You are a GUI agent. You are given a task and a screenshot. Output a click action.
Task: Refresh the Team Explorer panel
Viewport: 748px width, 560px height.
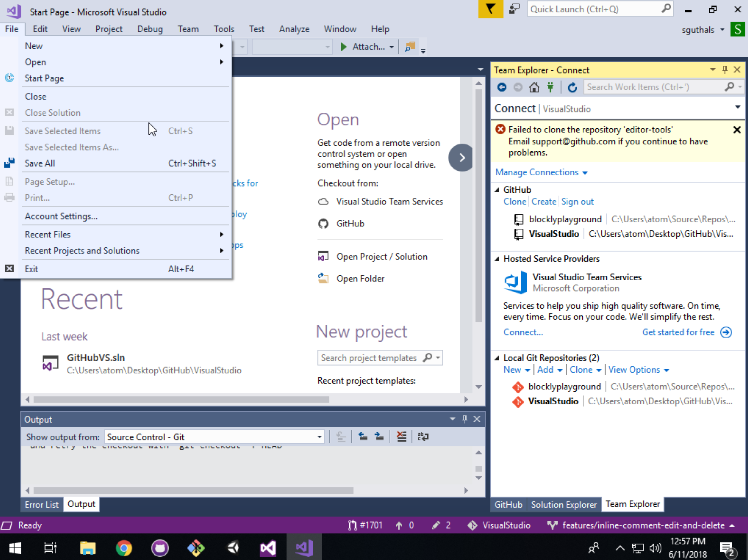click(572, 87)
